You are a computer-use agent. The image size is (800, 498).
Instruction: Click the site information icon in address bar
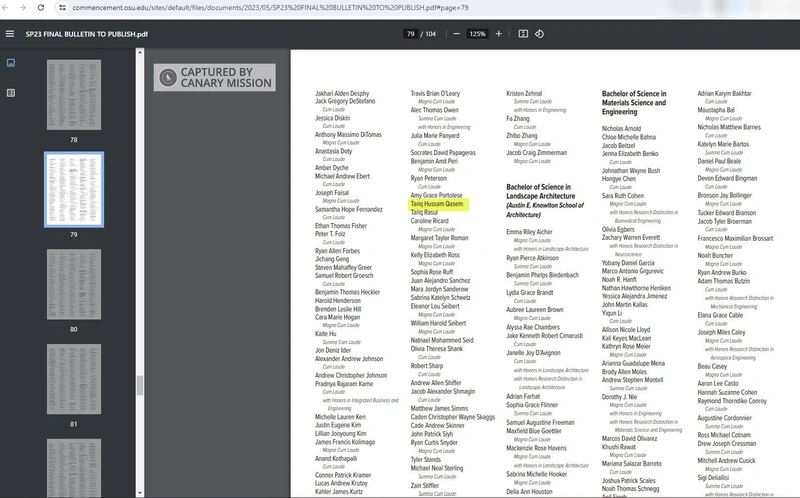point(62,7)
